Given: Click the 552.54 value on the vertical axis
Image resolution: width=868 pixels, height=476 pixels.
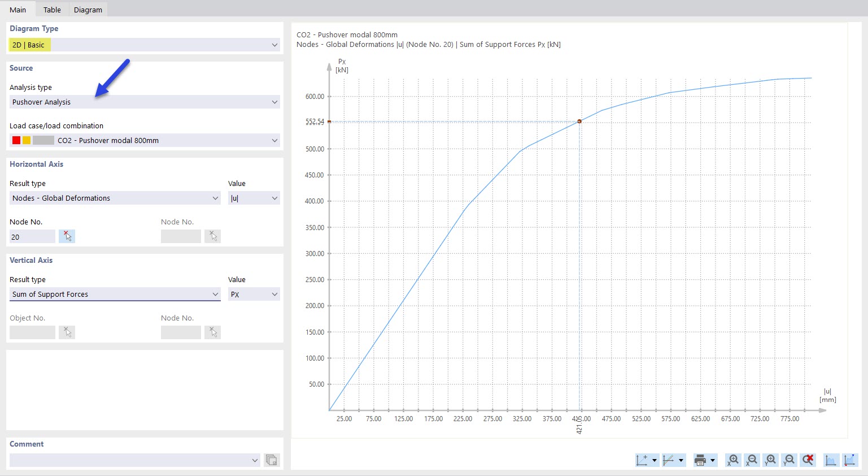Looking at the screenshot, I should 315,122.
